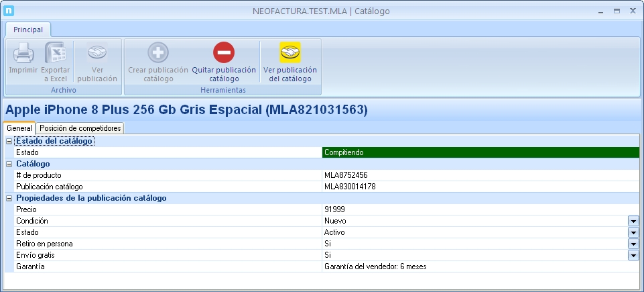Open the Estado Activo dropdown arrow
The image size is (644, 292).
pos(633,232)
